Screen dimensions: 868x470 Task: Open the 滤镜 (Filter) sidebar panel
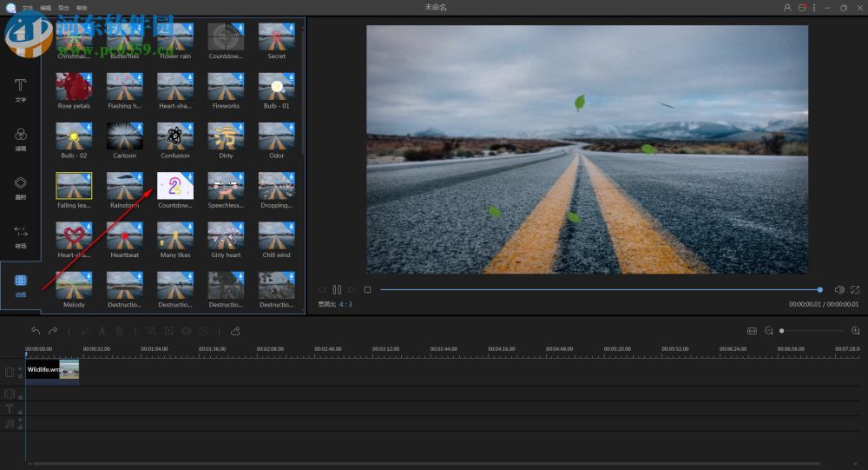20,138
